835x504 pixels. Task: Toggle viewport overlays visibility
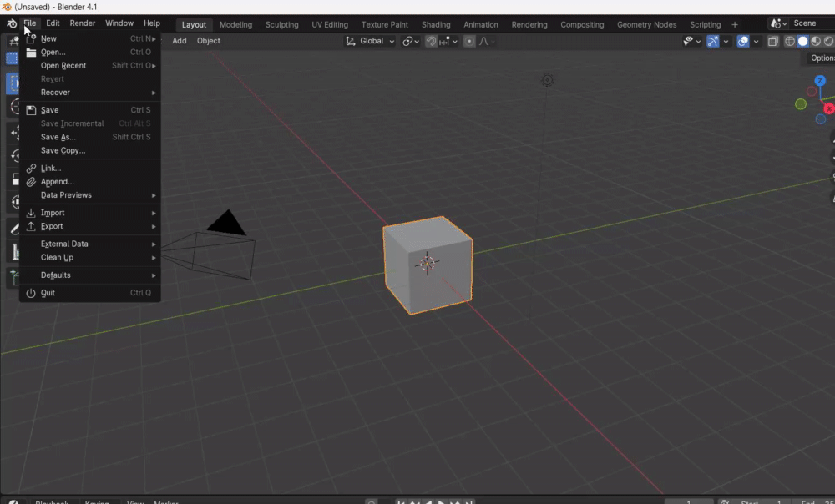pos(743,41)
